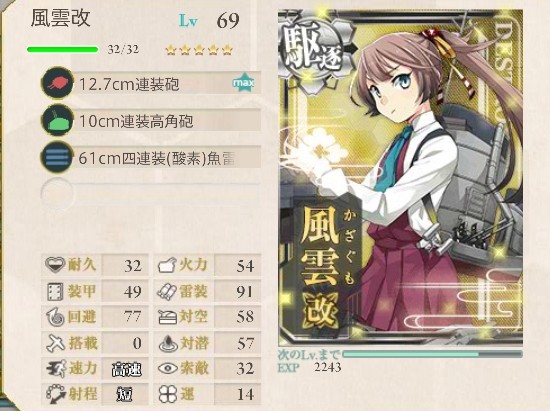
Task: Click the green high-angle gun icon
Action: pyautogui.click(x=57, y=121)
